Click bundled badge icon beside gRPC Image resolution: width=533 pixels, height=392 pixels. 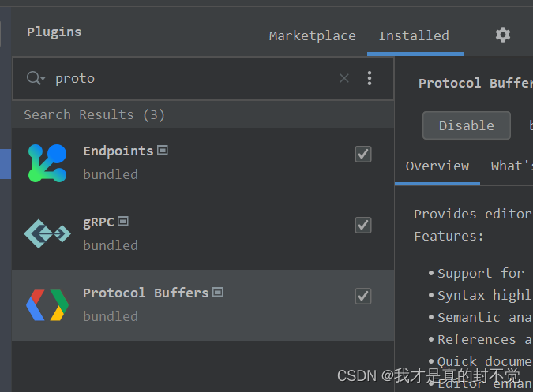click(123, 222)
